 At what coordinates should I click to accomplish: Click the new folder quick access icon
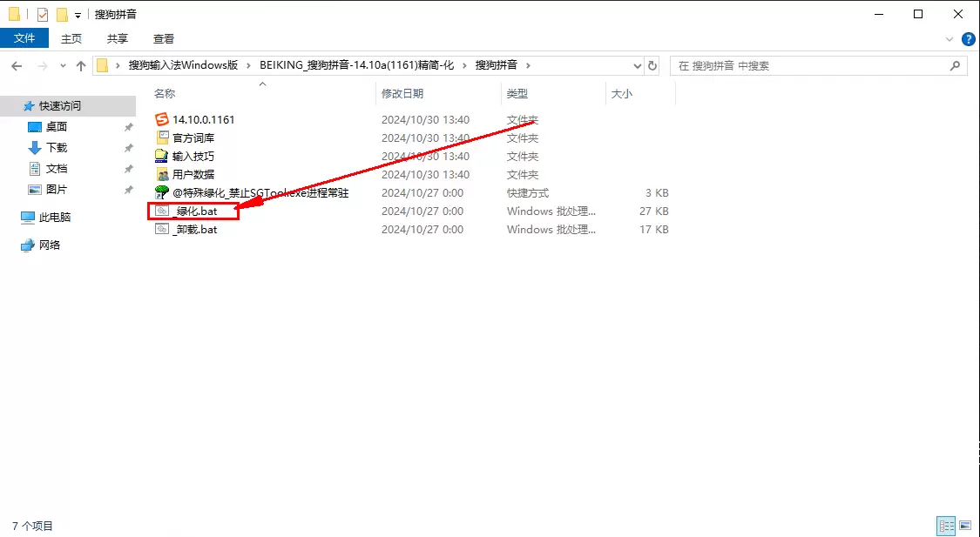61,15
